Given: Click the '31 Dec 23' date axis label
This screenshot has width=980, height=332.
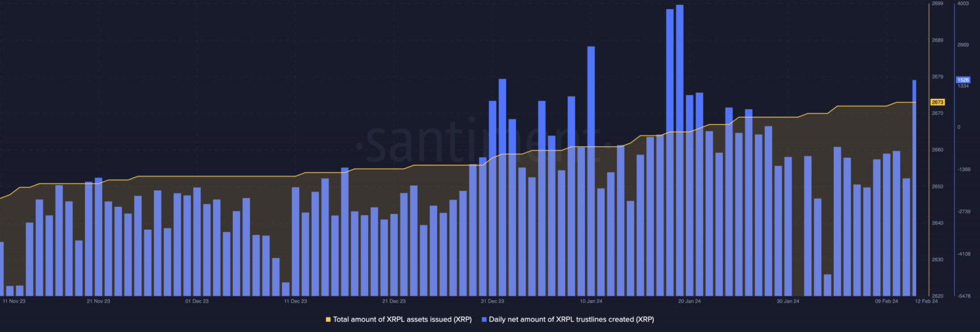Looking at the screenshot, I should pos(493,301).
